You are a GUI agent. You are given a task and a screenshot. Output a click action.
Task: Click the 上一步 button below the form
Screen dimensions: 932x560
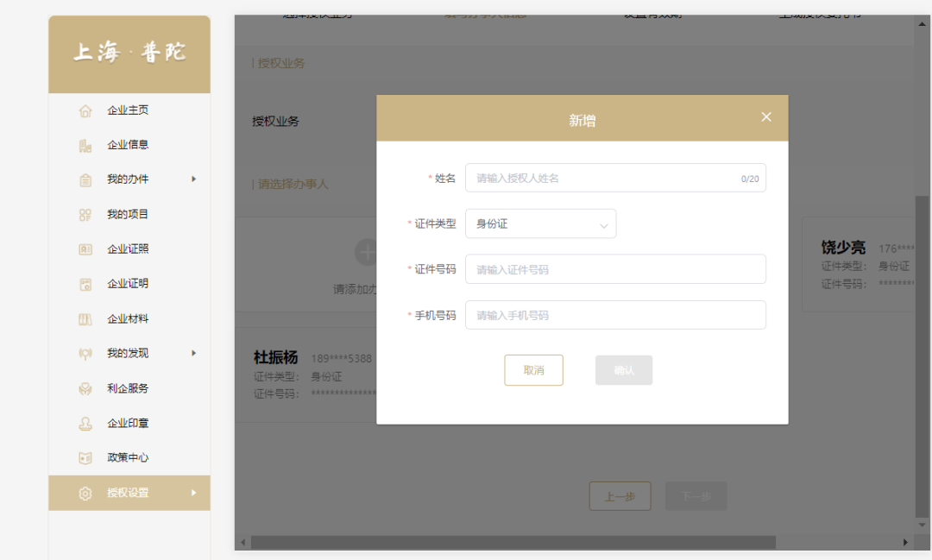[x=620, y=496]
